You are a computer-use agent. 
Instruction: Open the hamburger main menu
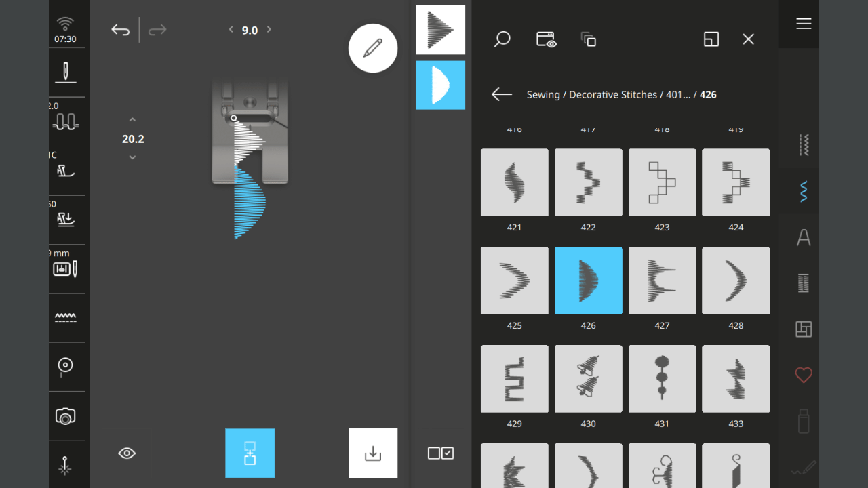(x=804, y=24)
